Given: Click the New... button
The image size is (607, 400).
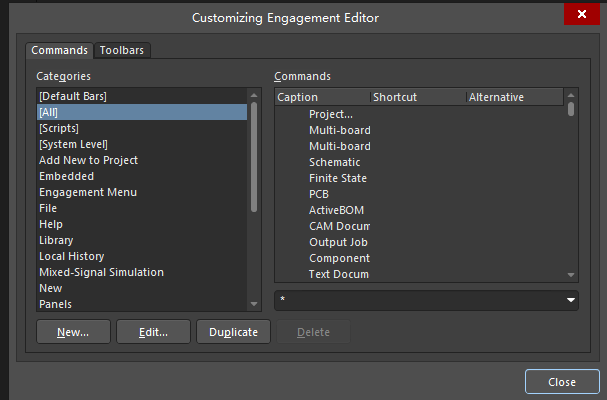Looking at the screenshot, I should pos(73,332).
